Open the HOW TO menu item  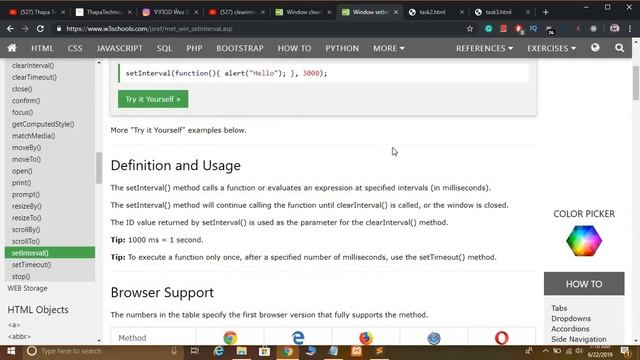[x=294, y=48]
